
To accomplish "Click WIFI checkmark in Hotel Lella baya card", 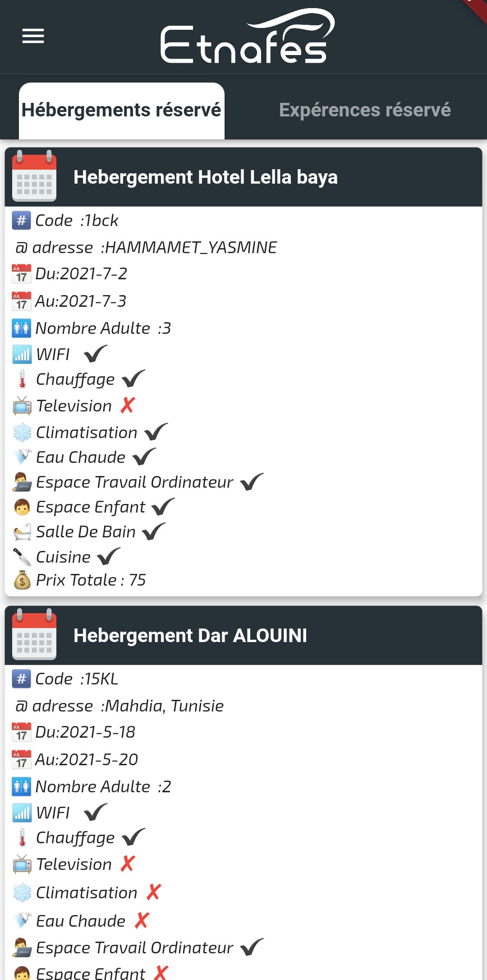I will tap(95, 354).
